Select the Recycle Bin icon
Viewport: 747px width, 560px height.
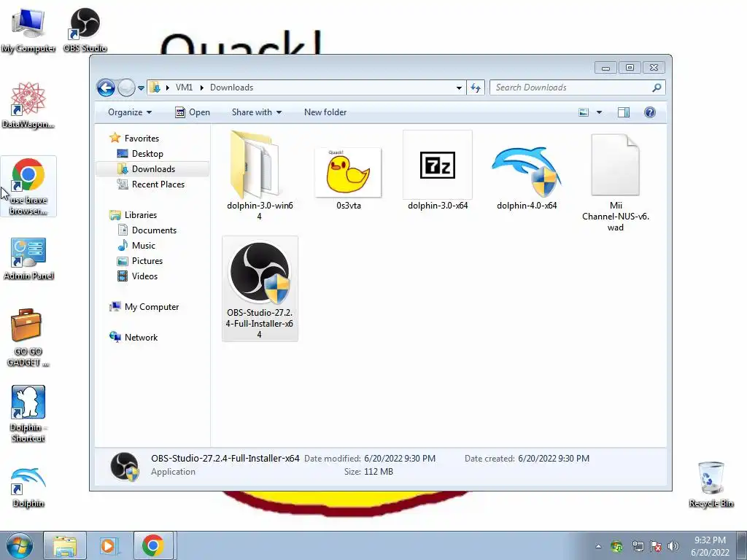(x=711, y=485)
